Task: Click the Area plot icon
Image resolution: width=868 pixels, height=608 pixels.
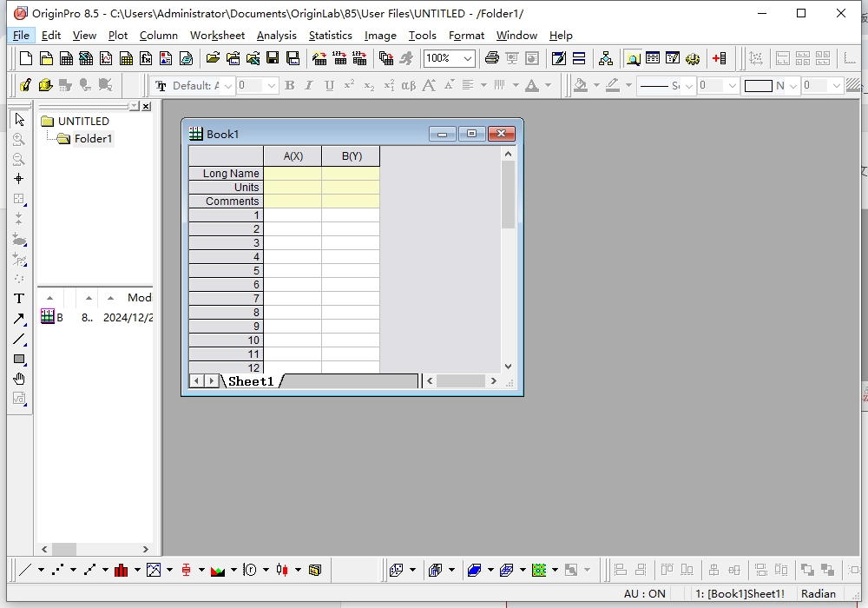Action: tap(218, 570)
